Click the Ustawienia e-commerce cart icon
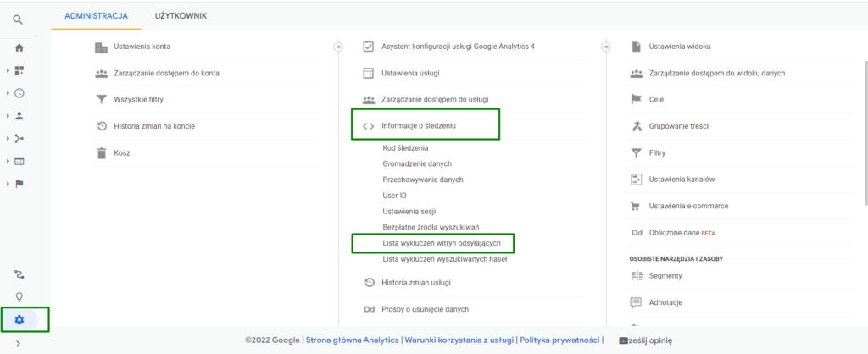 tap(636, 206)
